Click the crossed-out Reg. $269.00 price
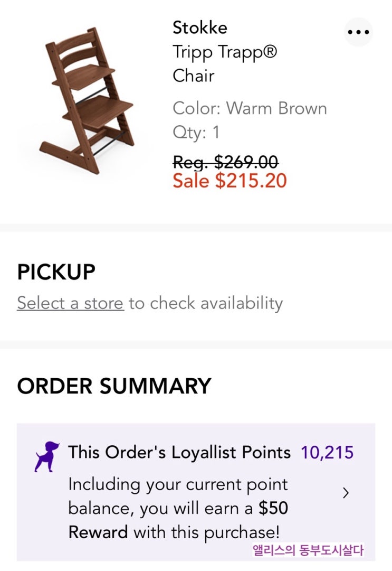 point(225,162)
